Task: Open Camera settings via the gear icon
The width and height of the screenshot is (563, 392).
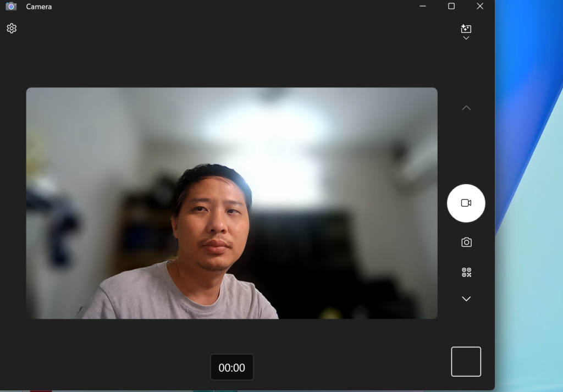Action: pos(12,29)
